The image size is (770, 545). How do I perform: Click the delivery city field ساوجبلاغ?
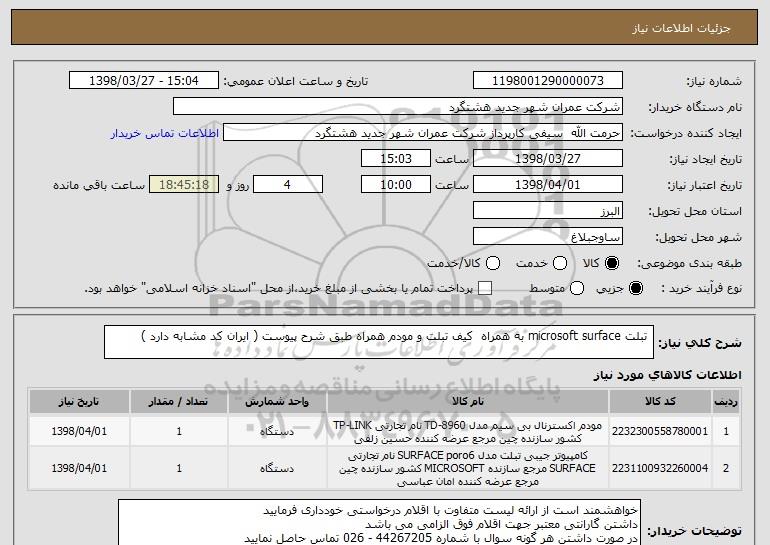pyautogui.click(x=548, y=237)
